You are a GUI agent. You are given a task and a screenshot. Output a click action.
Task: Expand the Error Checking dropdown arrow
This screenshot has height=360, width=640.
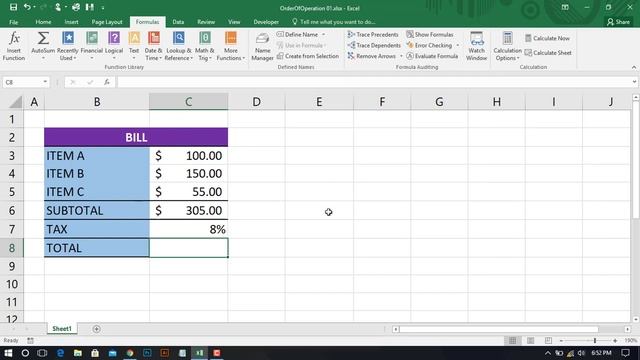click(457, 45)
